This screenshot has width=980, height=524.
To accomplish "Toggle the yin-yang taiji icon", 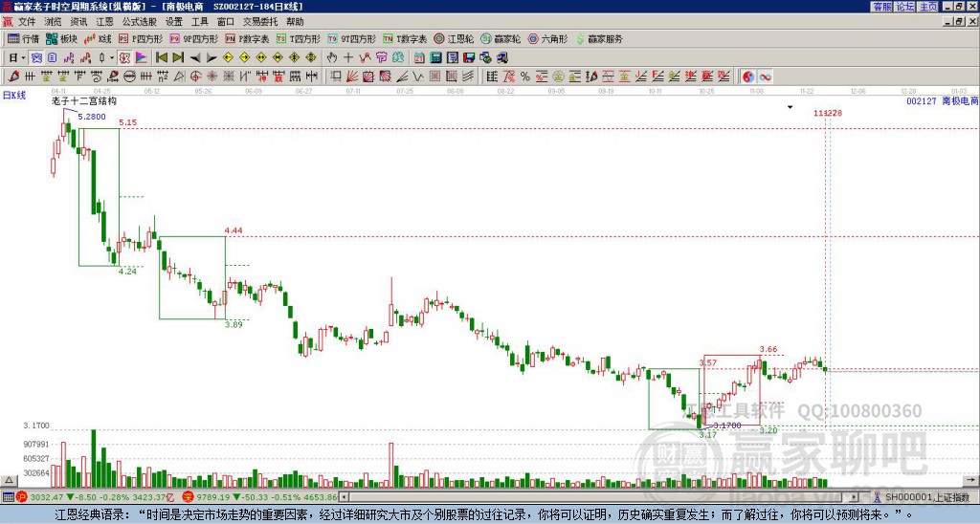I will click(748, 76).
